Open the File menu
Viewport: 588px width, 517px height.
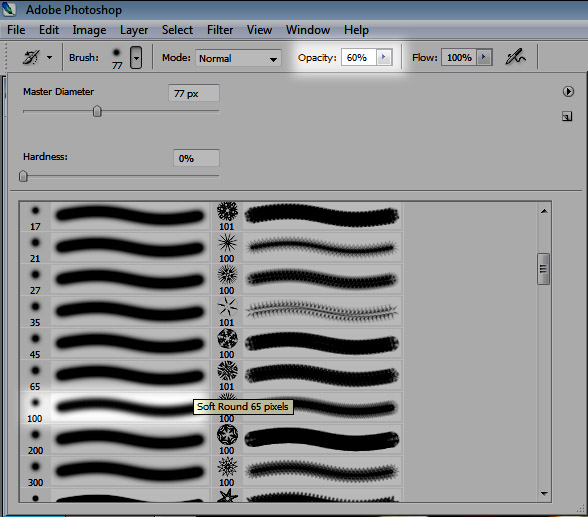point(16,30)
